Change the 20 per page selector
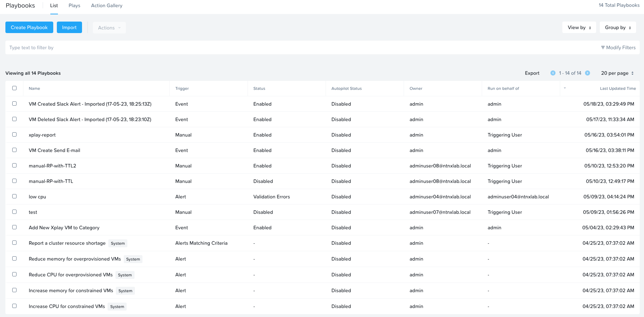This screenshot has width=644, height=317. tap(617, 73)
